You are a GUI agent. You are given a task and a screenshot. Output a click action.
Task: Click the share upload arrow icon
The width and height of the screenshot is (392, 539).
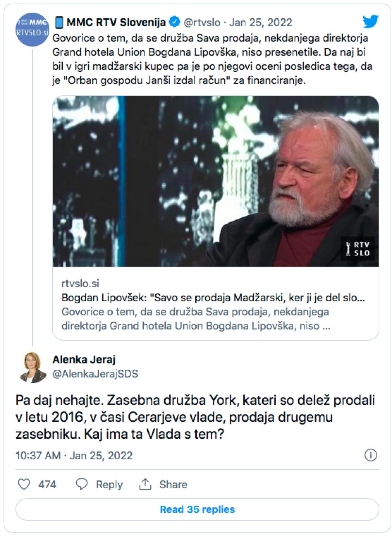(145, 484)
